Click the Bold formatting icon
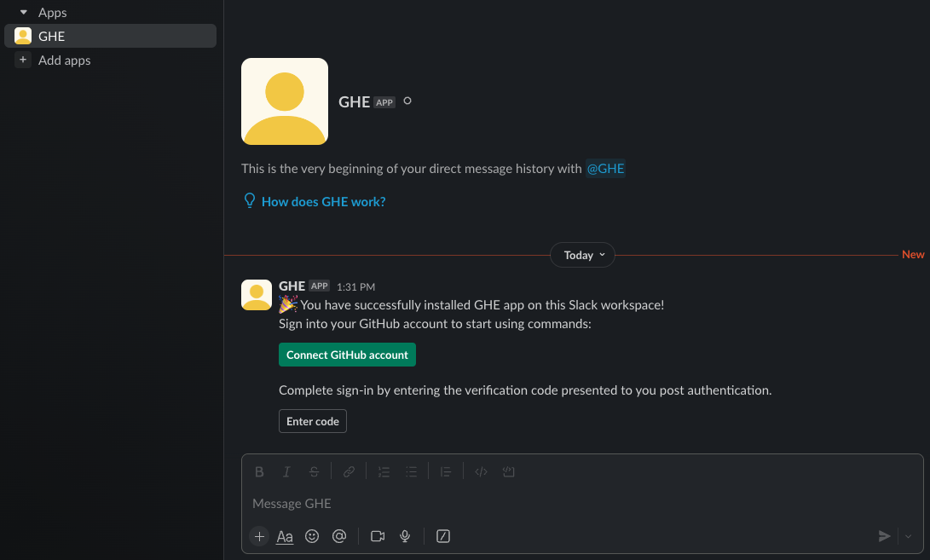Image resolution: width=930 pixels, height=560 pixels. (x=260, y=471)
